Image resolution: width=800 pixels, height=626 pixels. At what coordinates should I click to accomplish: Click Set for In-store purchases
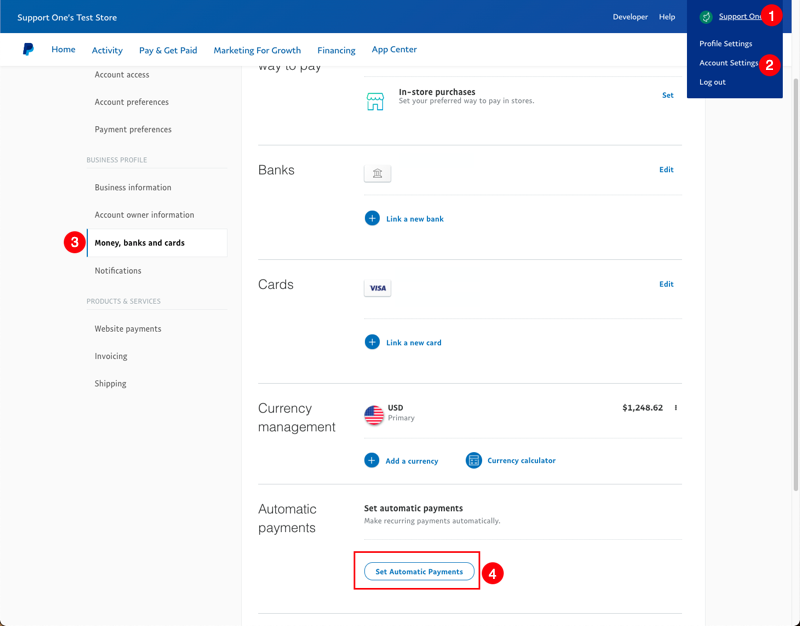pos(667,95)
